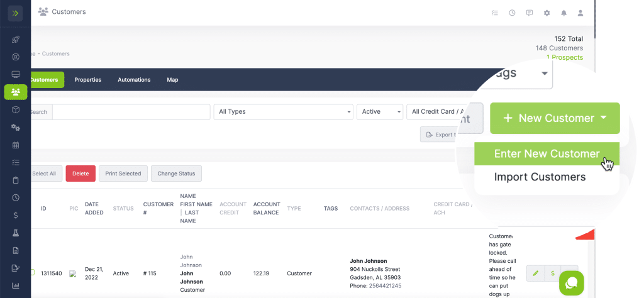This screenshot has height=298, width=644.
Task: Open the box/cube icon in sidebar
Action: pos(16,109)
